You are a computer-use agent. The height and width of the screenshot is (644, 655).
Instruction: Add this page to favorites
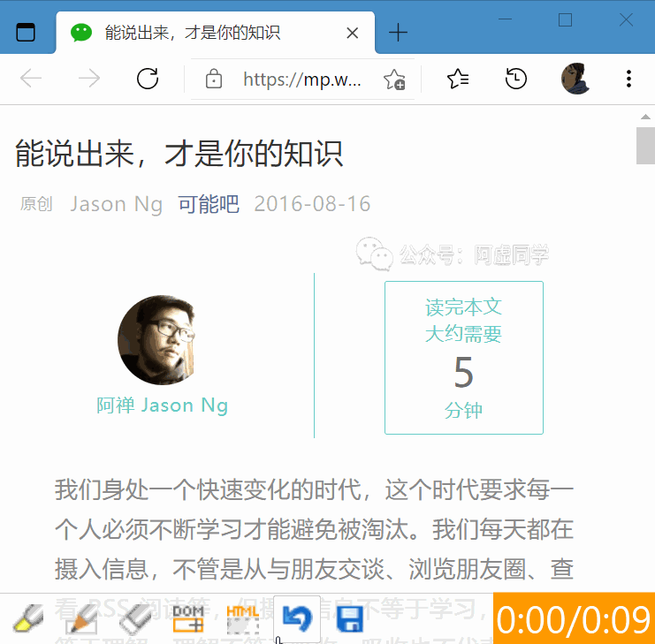click(x=394, y=79)
